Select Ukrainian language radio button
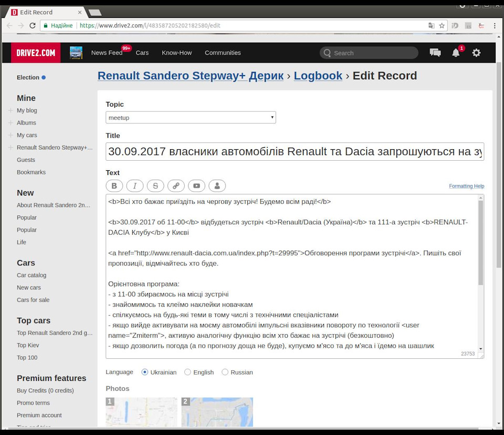Viewport: 504px width, 435px height. point(145,372)
